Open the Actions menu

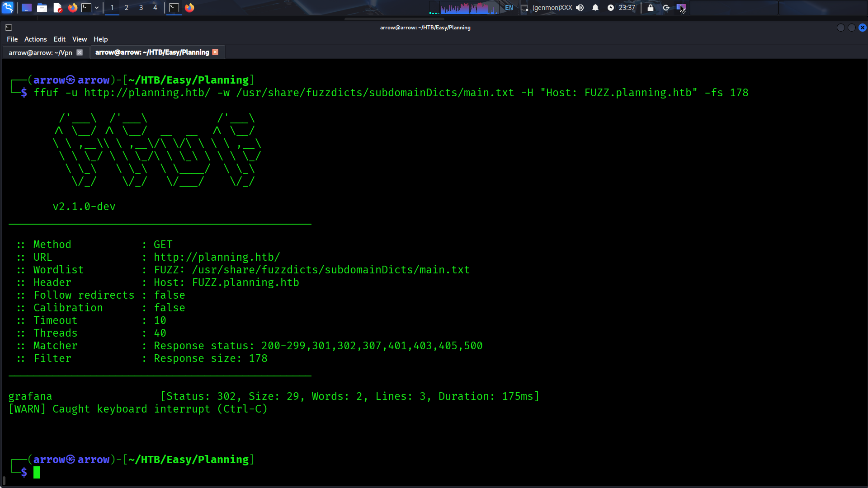(35, 39)
